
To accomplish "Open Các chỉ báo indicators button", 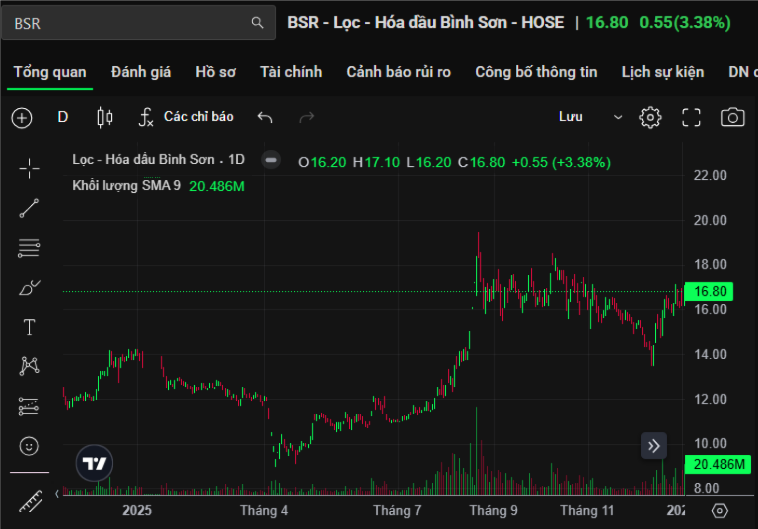I will tap(186, 117).
